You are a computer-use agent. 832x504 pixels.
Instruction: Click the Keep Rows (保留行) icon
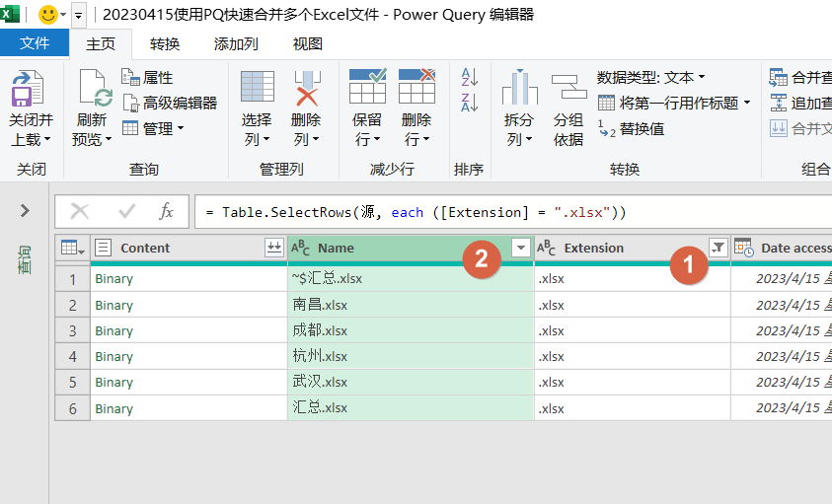click(x=367, y=87)
